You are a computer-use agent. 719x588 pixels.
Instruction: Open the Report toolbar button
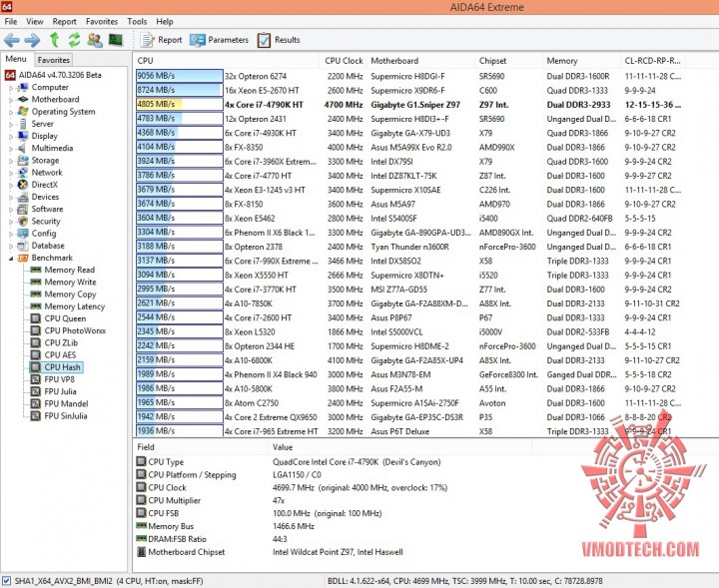[161, 40]
